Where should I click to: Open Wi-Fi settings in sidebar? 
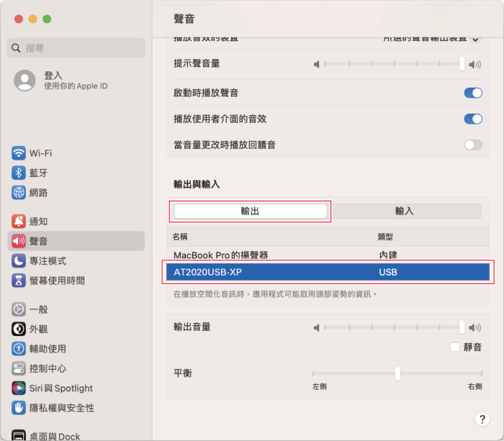click(40, 153)
